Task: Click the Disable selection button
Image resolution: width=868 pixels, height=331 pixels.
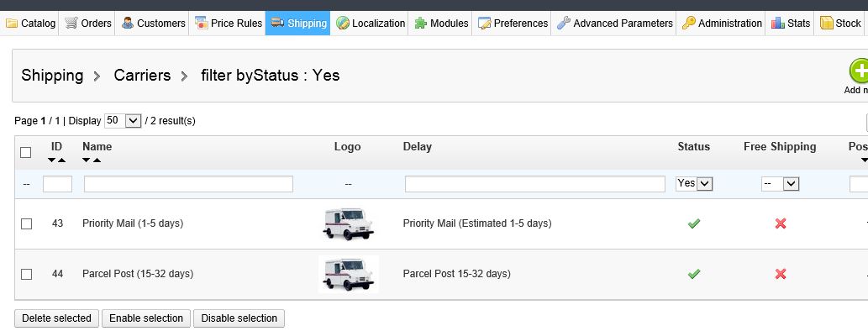Action: click(239, 318)
